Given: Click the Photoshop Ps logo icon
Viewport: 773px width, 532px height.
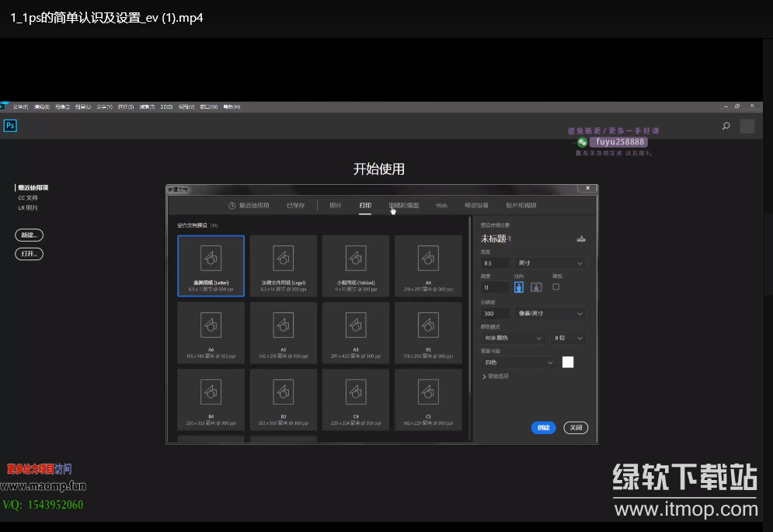Looking at the screenshot, I should [10, 126].
